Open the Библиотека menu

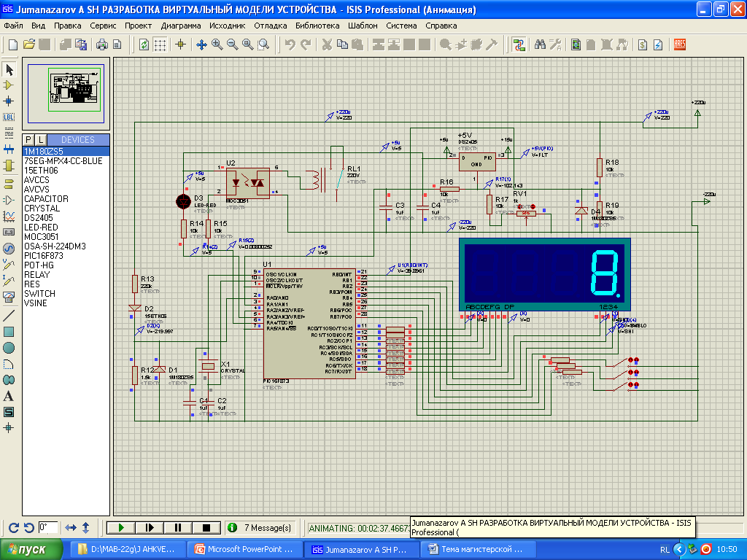click(317, 26)
